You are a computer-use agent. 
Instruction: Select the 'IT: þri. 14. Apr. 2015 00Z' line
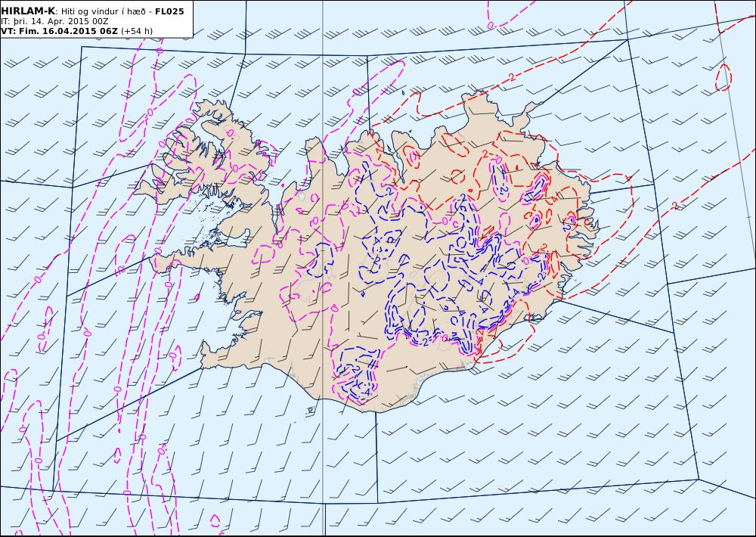pyautogui.click(x=54, y=21)
